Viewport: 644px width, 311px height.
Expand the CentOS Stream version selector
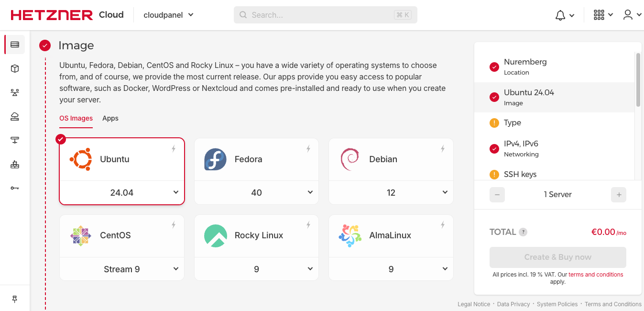pyautogui.click(x=121, y=269)
